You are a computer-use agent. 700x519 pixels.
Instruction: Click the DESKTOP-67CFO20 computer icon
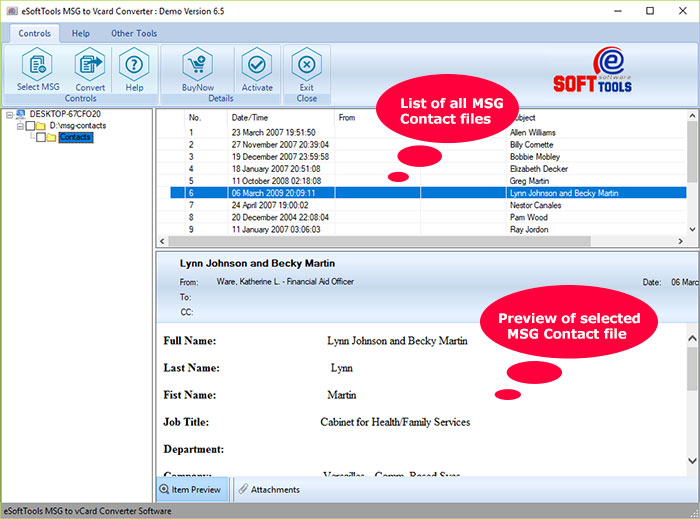pyautogui.click(x=21, y=114)
